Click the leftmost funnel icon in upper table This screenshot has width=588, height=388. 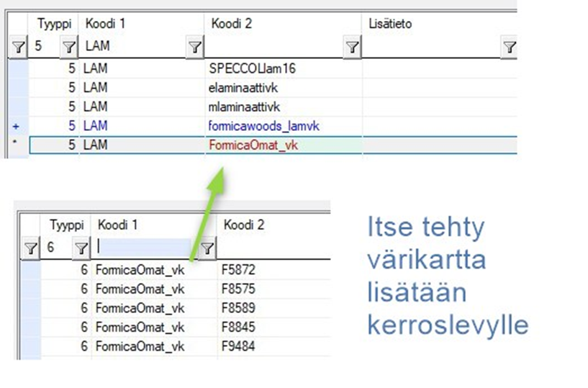coord(17,48)
